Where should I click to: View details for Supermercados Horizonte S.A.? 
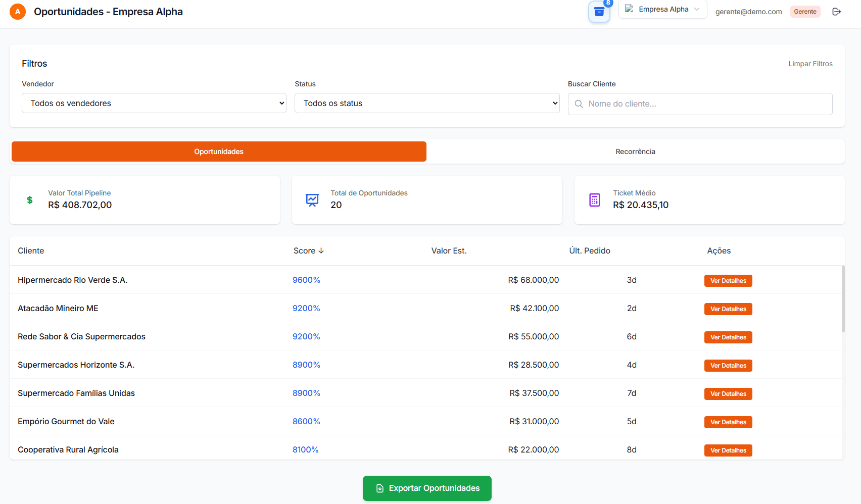[728, 366]
